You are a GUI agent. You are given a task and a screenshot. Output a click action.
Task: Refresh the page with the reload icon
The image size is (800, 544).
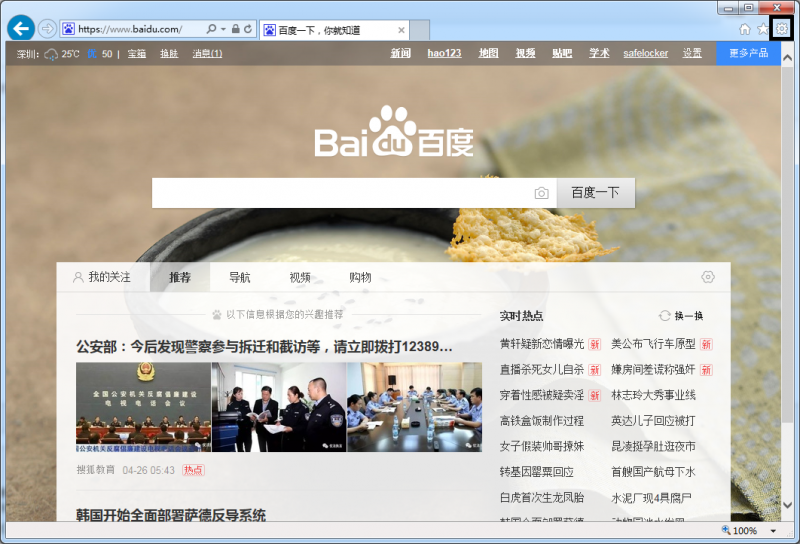coord(248,29)
